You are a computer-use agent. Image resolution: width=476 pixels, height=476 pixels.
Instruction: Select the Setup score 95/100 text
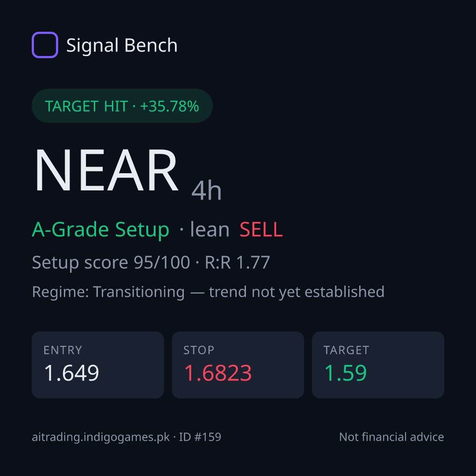(111, 262)
